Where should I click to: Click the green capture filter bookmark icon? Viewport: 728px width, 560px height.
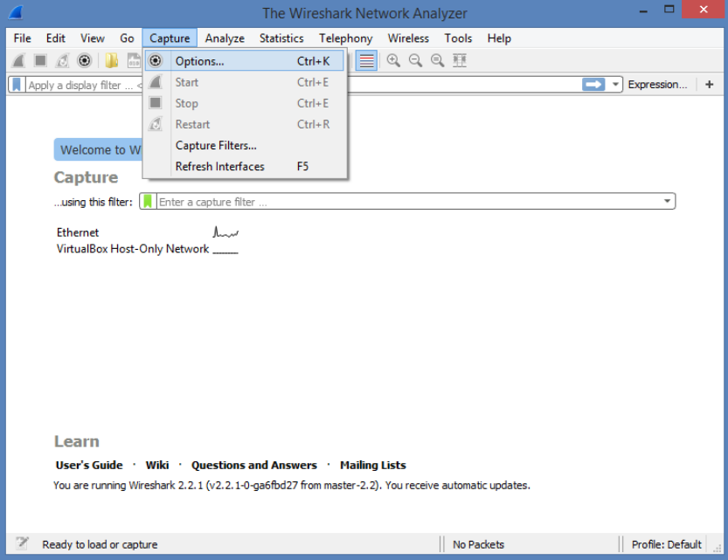(148, 201)
